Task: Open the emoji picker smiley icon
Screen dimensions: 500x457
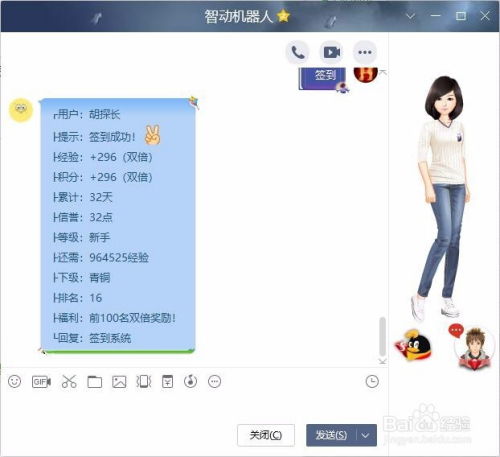Action: point(15,381)
